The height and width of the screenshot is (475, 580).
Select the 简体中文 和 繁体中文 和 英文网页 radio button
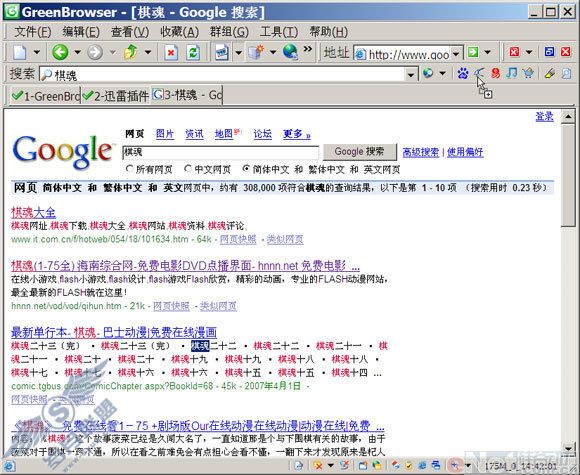pyautogui.click(x=246, y=169)
